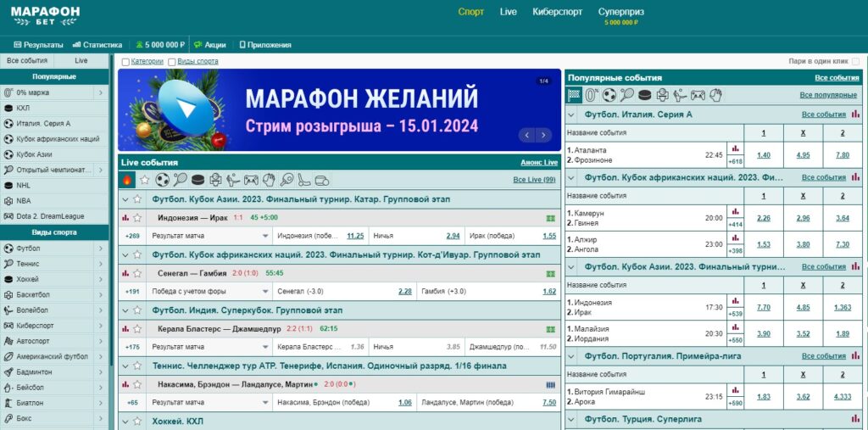
Task: Open the Все популярные link
Action: pos(828,95)
